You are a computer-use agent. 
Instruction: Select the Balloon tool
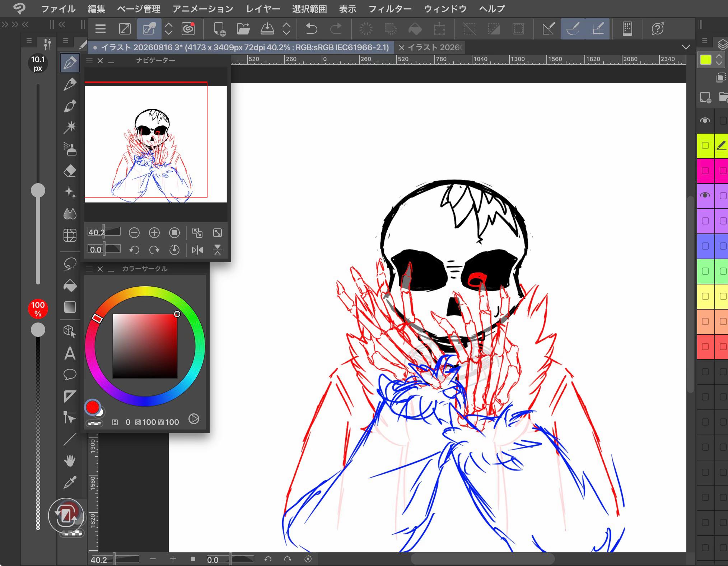click(70, 375)
